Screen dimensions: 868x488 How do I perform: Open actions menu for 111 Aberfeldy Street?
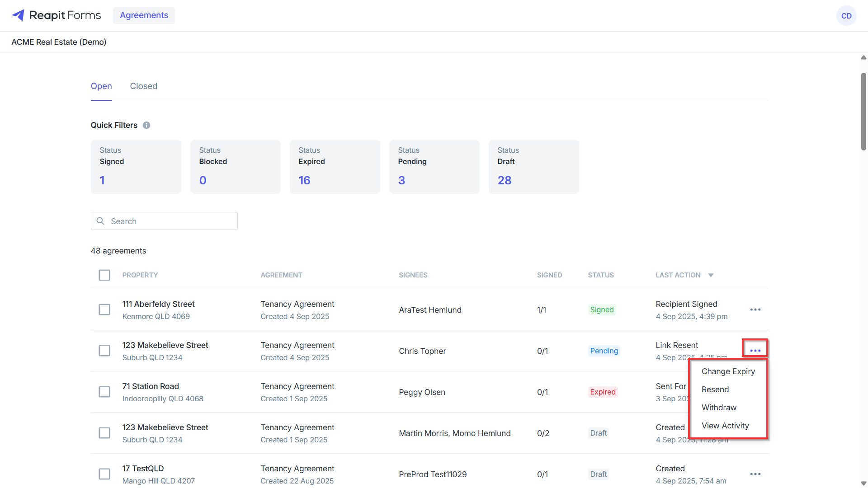(755, 310)
